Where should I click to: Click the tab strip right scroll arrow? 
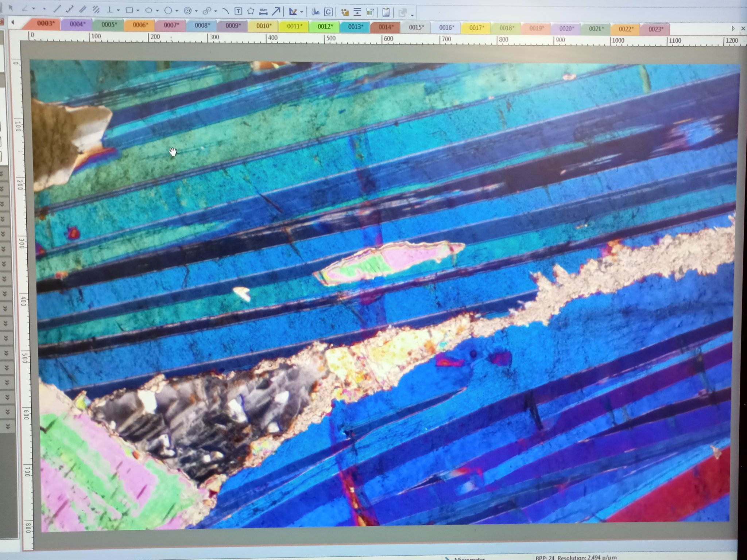pyautogui.click(x=733, y=28)
